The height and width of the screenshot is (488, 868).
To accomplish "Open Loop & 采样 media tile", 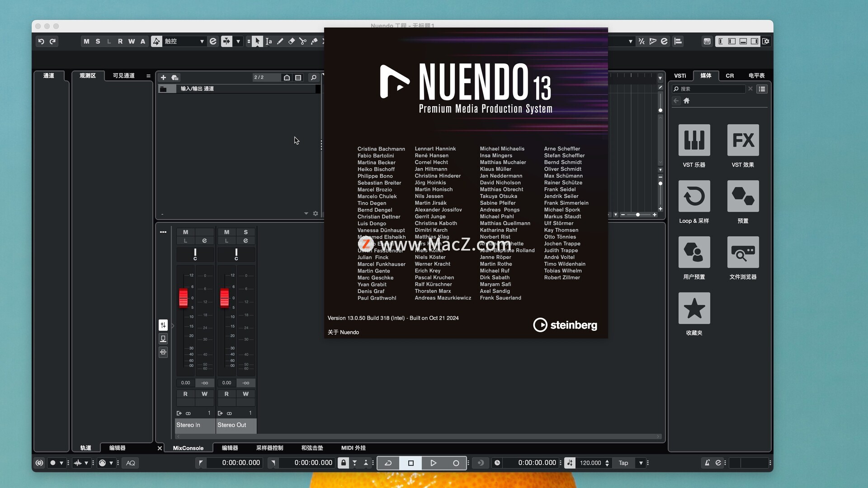I will click(694, 196).
